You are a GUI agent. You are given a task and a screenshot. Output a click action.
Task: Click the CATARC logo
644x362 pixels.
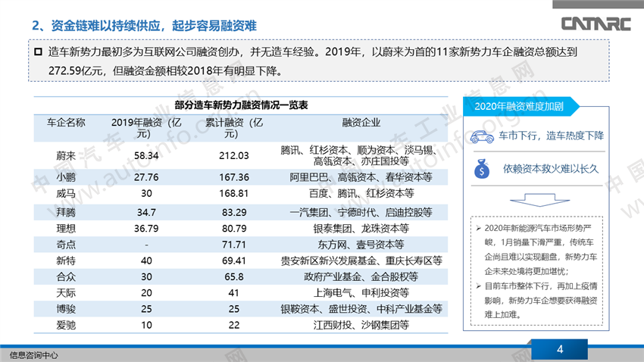tap(596, 23)
